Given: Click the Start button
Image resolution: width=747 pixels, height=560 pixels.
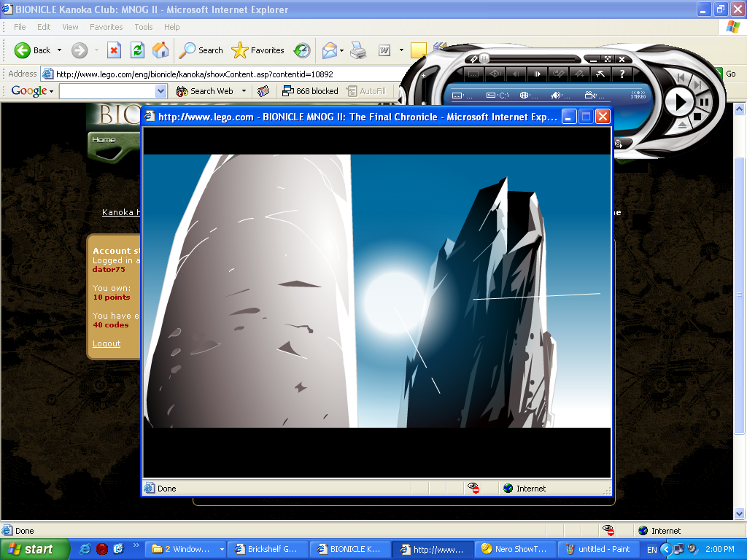Looking at the screenshot, I should click(34, 549).
